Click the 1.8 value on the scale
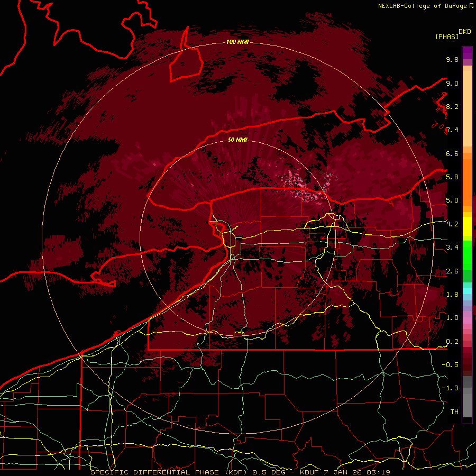This screenshot has width=476, height=476. click(x=452, y=295)
